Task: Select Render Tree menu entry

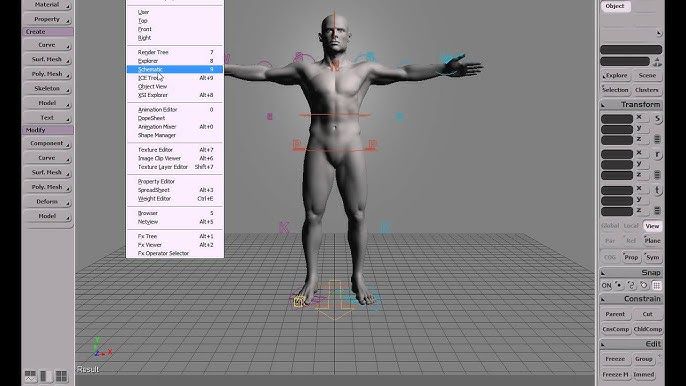Action: (175, 52)
